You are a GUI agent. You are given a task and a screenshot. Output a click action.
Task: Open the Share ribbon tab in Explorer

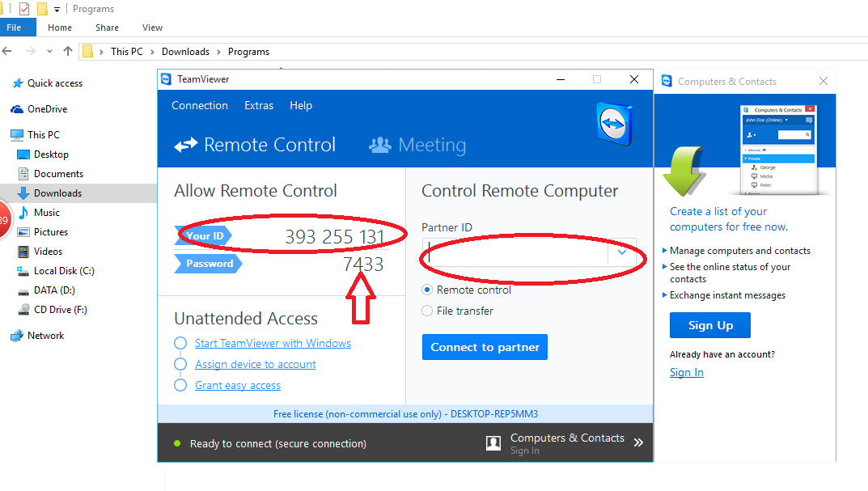click(x=107, y=28)
